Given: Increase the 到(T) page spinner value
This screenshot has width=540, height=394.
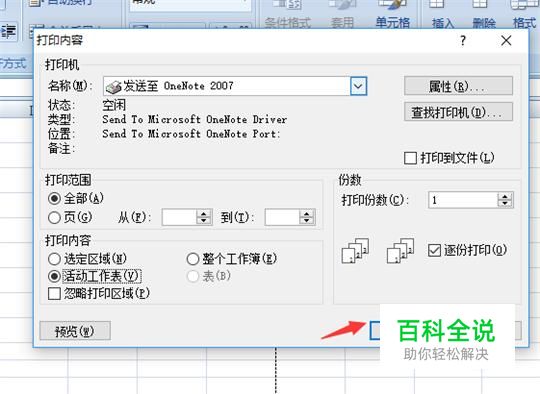Looking at the screenshot, I should 307,214.
